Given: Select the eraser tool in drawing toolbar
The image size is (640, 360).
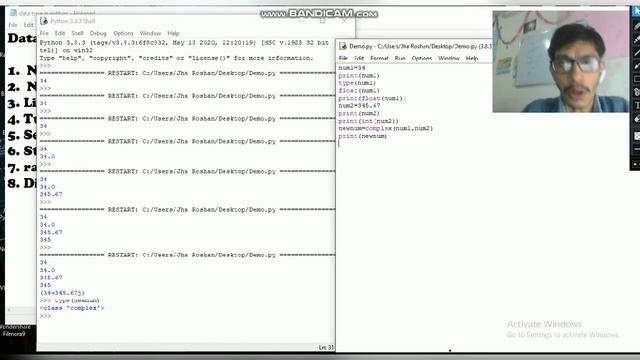Looking at the screenshot, I should 636,119.
